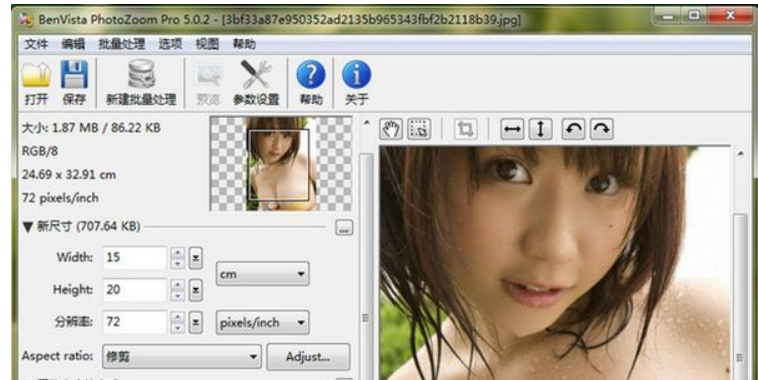Click the 24.69 x 32.91 cm size text
This screenshot has height=380, width=758.
coord(69,175)
